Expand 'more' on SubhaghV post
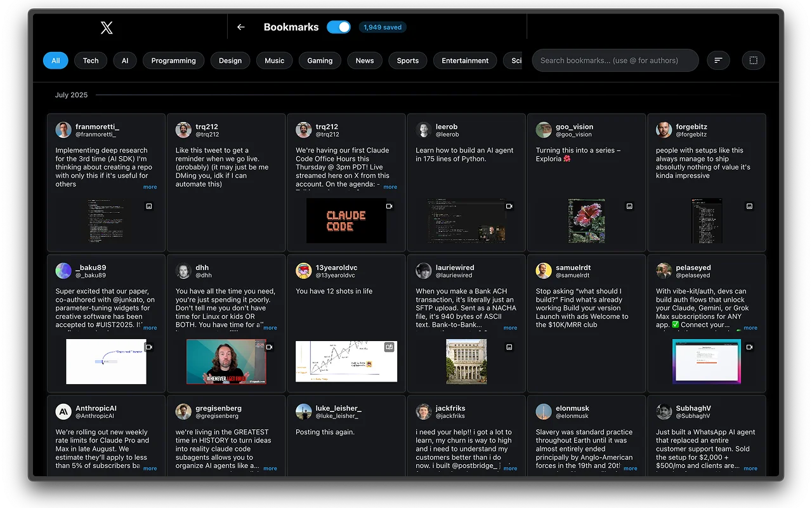Screen dimensions: 812x508 click(750, 469)
